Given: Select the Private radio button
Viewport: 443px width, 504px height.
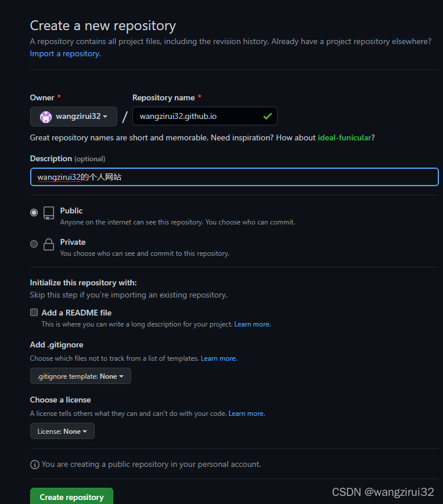Looking at the screenshot, I should pyautogui.click(x=34, y=244).
